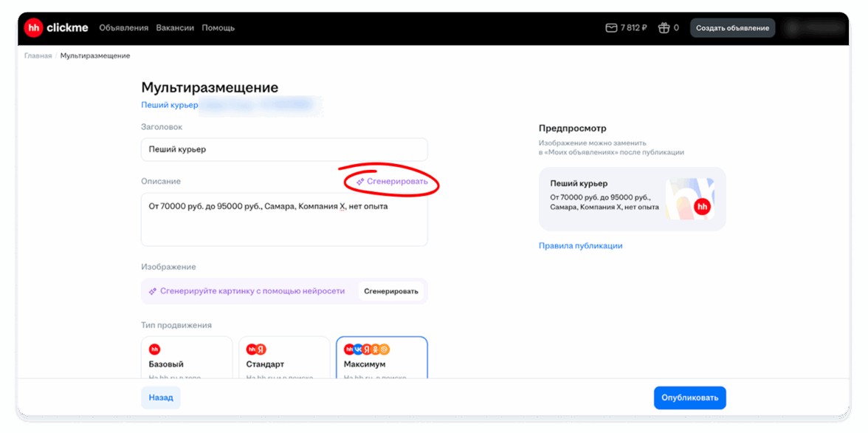
Task: Click Мультиразмещение breadcrumb text
Action: coord(95,56)
